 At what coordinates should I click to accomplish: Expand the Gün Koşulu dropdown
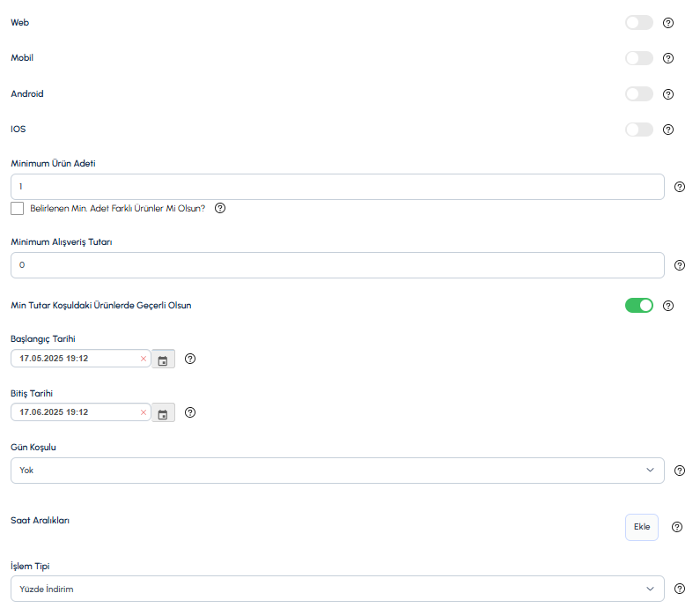(337, 471)
